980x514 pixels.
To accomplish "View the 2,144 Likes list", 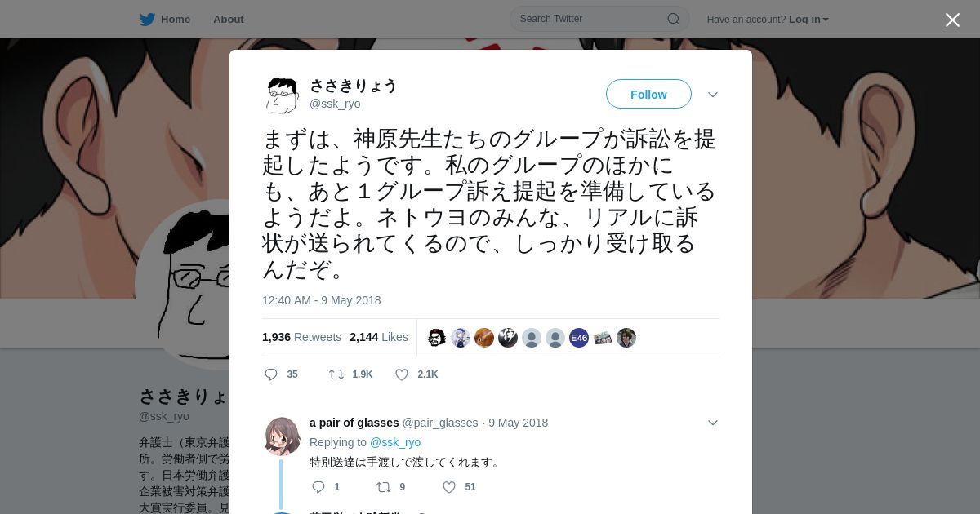I will pyautogui.click(x=379, y=337).
